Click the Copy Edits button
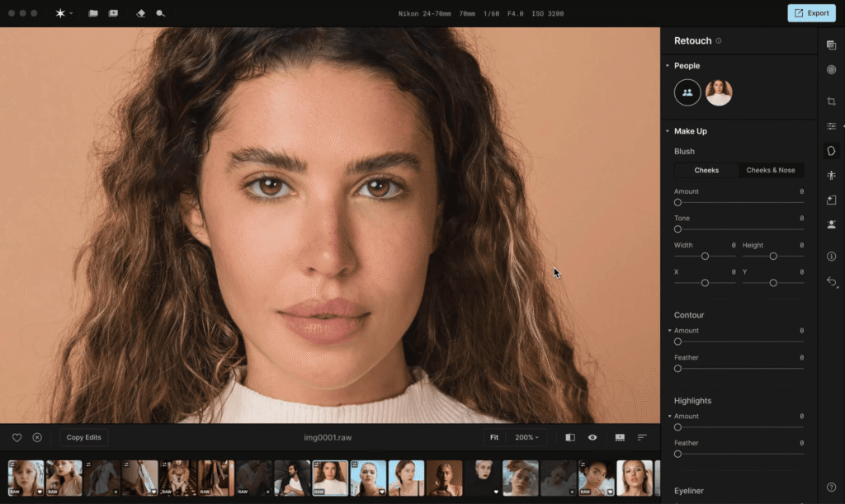The width and height of the screenshot is (845, 504). 82,437
